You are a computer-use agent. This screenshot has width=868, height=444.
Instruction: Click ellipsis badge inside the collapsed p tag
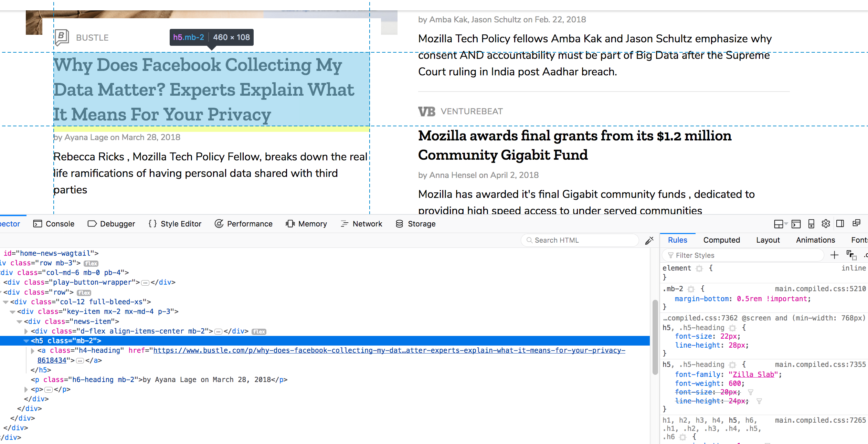[x=49, y=390]
